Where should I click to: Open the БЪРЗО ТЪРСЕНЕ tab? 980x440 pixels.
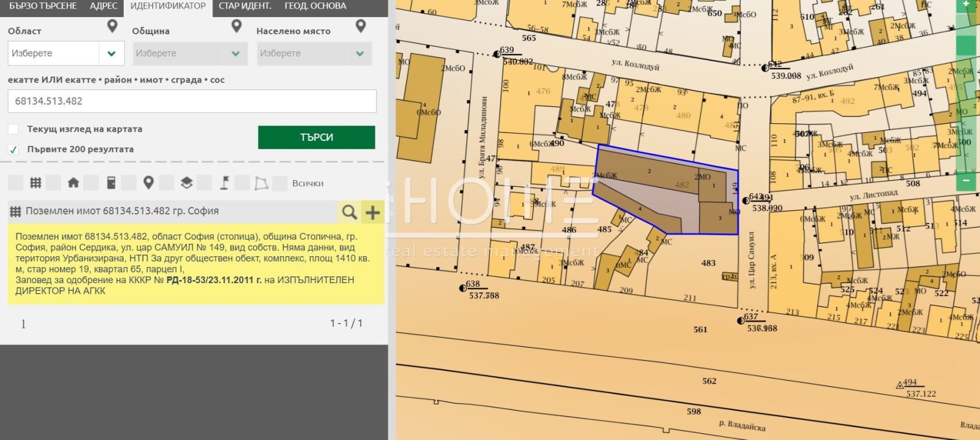coord(43,6)
